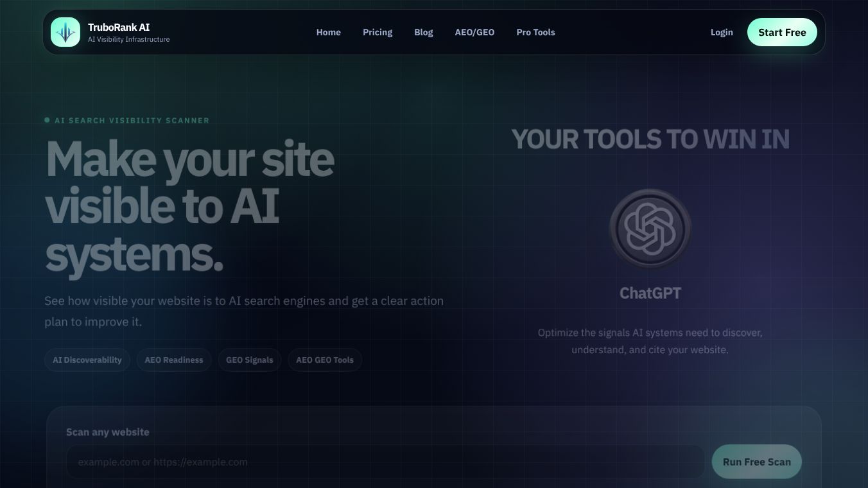This screenshot has width=868, height=488.
Task: Click the 'AI Visibility Infrastructure' tagline
Action: point(129,40)
